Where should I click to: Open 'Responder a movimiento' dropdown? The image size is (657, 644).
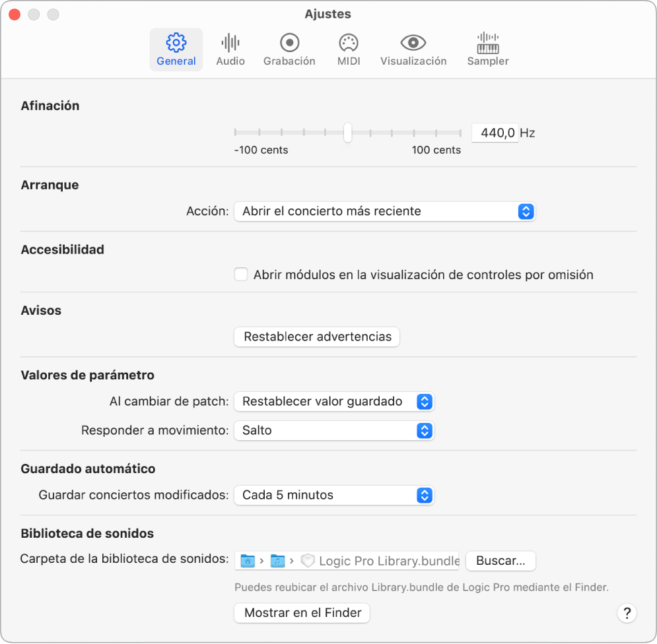[334, 430]
